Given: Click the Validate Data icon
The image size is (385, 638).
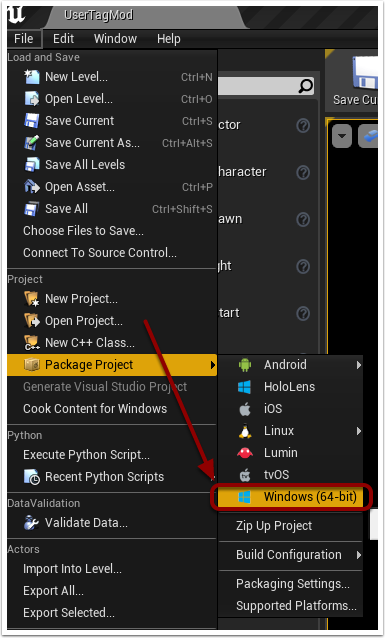Looking at the screenshot, I should click(x=32, y=522).
